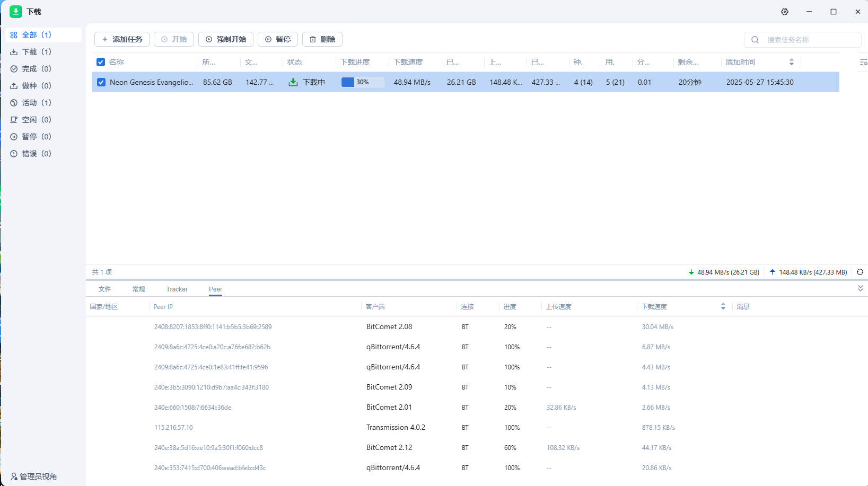Click the 强制开始 button
Viewport: 868px width, 486px height.
pos(226,39)
